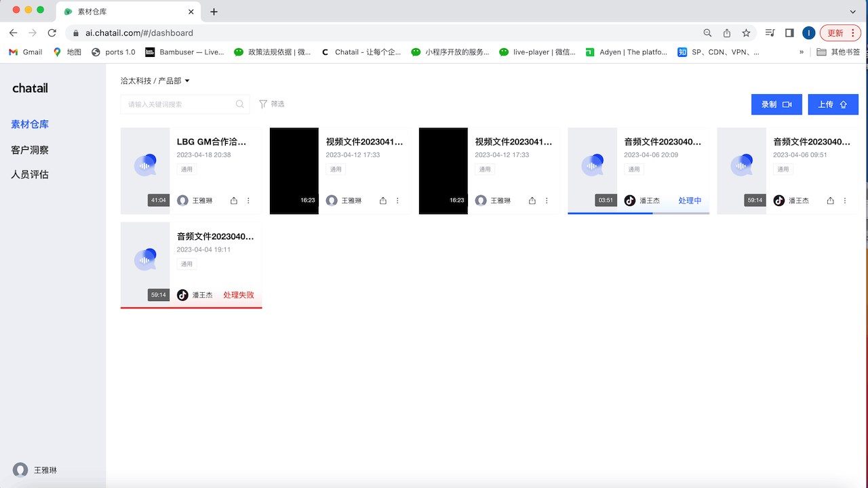The height and width of the screenshot is (488, 868).
Task: Open 客户洞察 in the sidebar
Action: pos(30,150)
